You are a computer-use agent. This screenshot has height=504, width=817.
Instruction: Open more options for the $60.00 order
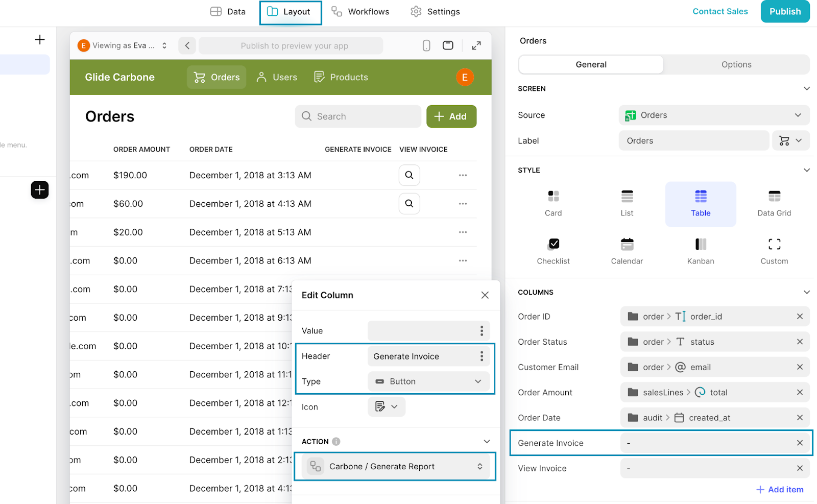coord(463,204)
